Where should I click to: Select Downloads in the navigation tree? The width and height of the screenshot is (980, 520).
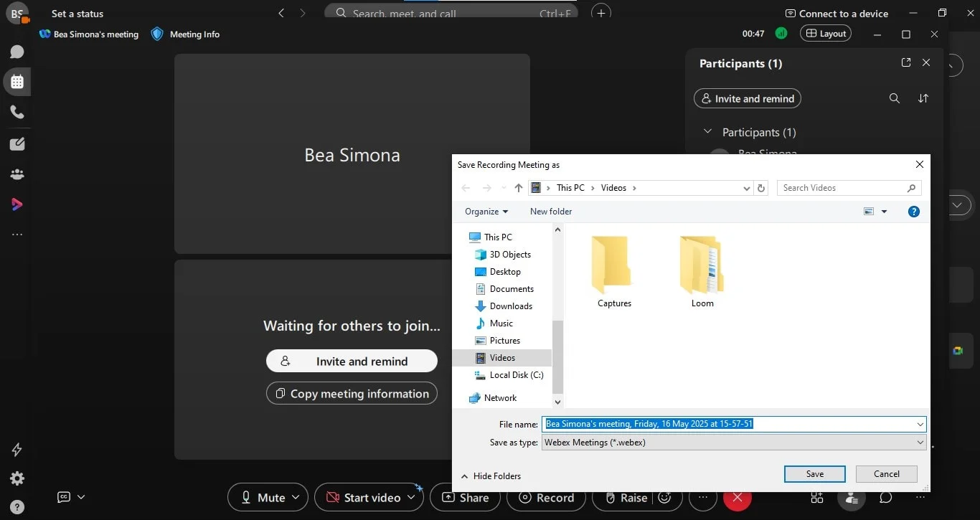[510, 306]
